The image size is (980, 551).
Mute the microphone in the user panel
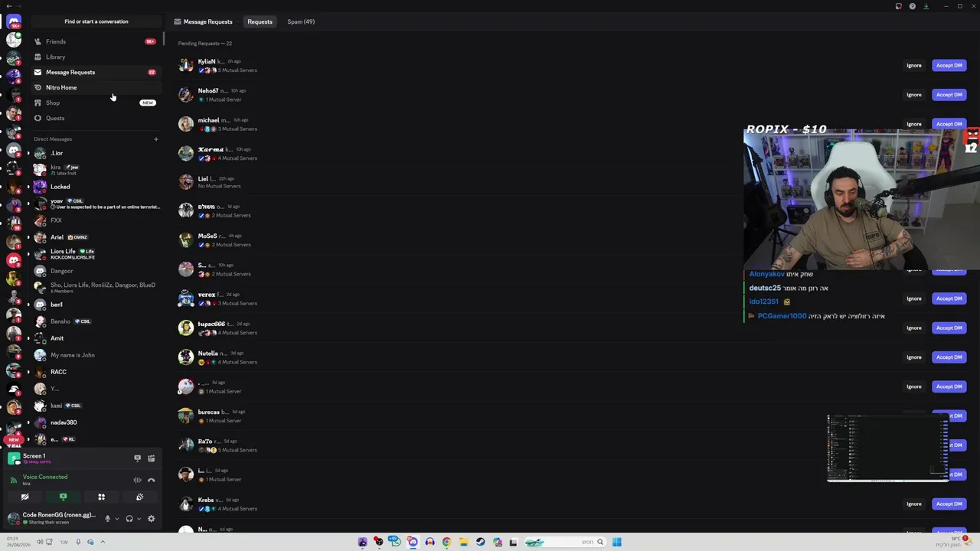(107, 519)
